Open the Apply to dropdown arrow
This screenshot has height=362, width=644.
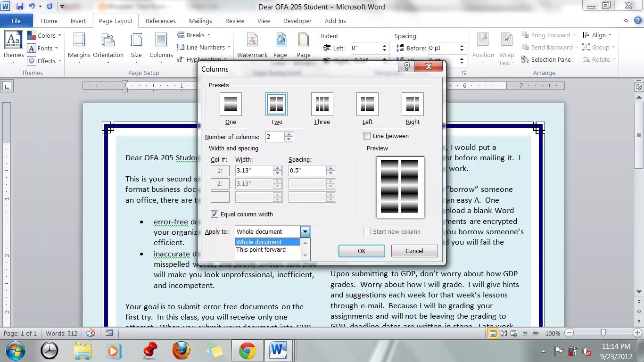(305, 231)
